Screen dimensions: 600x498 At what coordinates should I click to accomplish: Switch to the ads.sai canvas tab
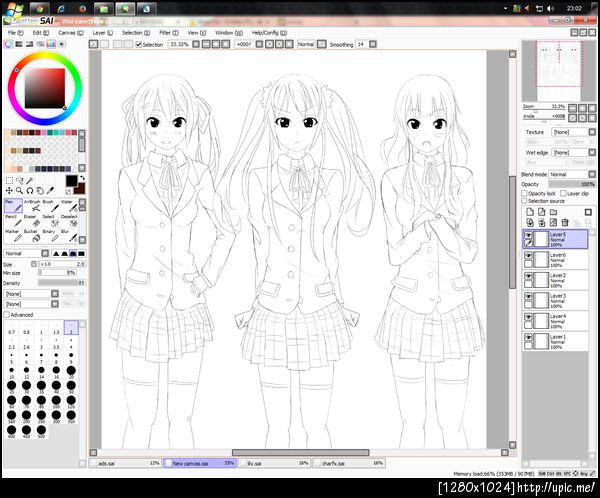pyautogui.click(x=126, y=463)
